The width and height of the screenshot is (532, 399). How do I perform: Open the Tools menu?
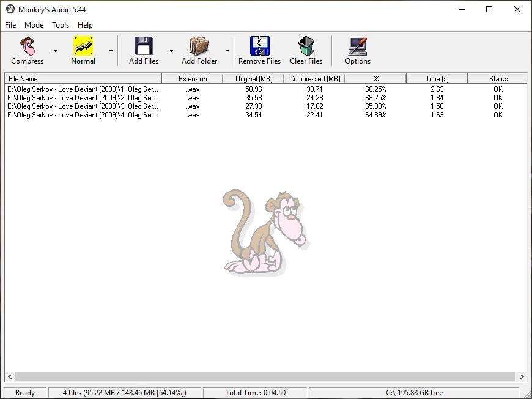point(61,25)
